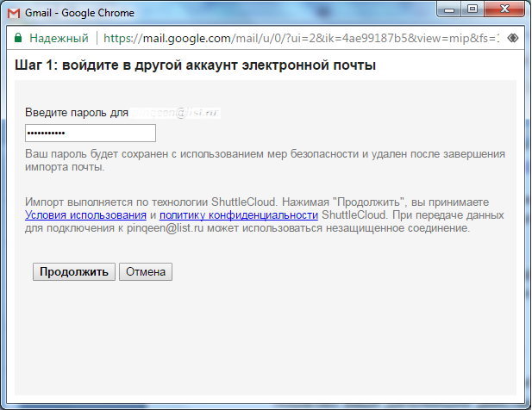Click the Продолжить button
Screen dimensions: 532x410
click(74, 271)
